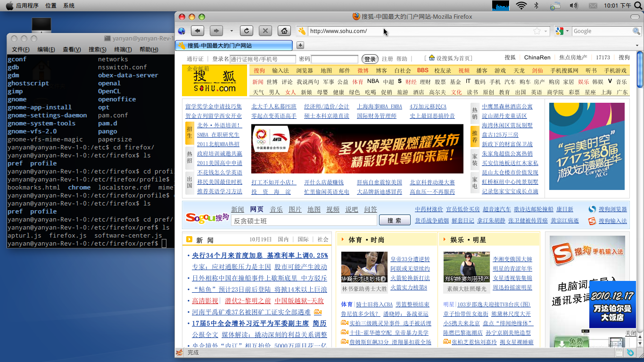
Task: Click the 登录 login button
Action: (x=370, y=59)
